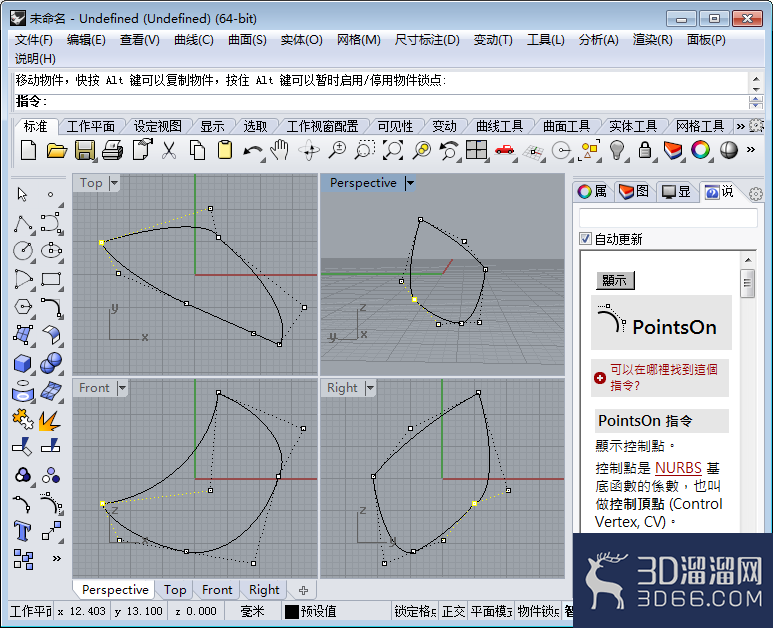Uncheck the 自动更新 checkbox
The image size is (773, 628).
585,239
